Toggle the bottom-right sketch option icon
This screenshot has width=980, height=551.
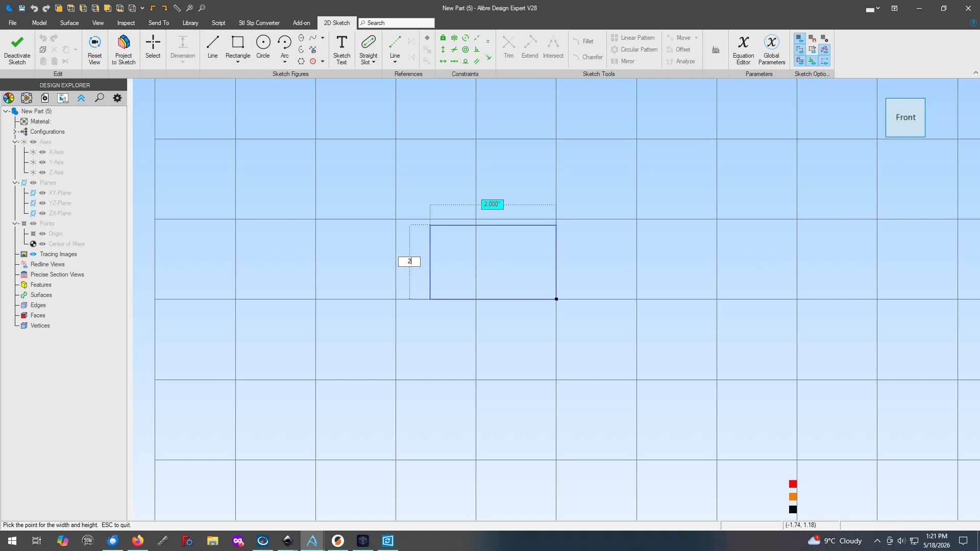824,61
